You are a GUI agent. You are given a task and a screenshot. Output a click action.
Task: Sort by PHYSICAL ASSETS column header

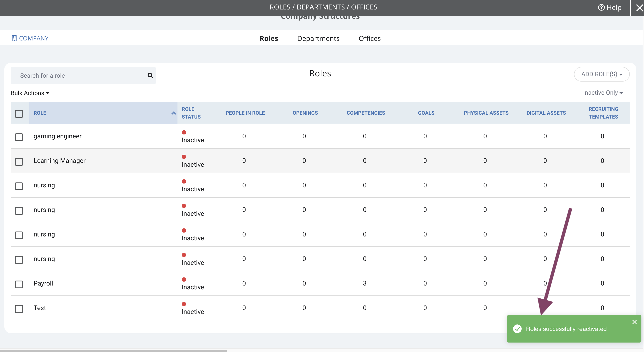[x=486, y=113]
